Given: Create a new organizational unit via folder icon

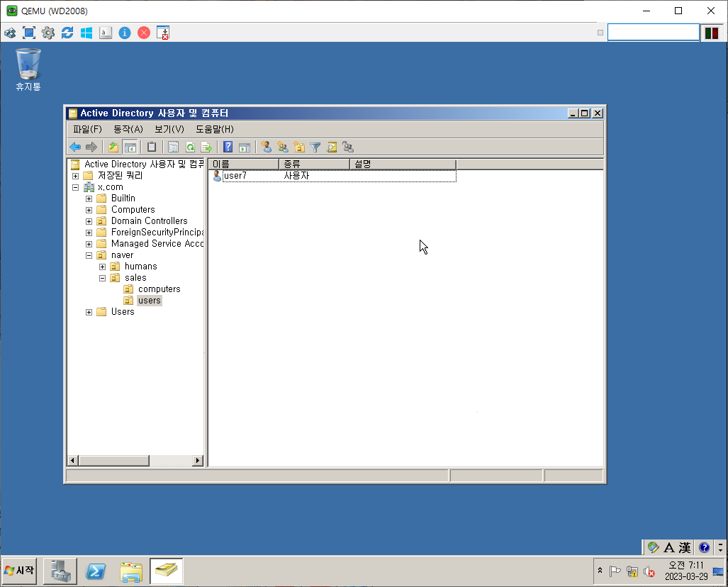Looking at the screenshot, I should (299, 147).
